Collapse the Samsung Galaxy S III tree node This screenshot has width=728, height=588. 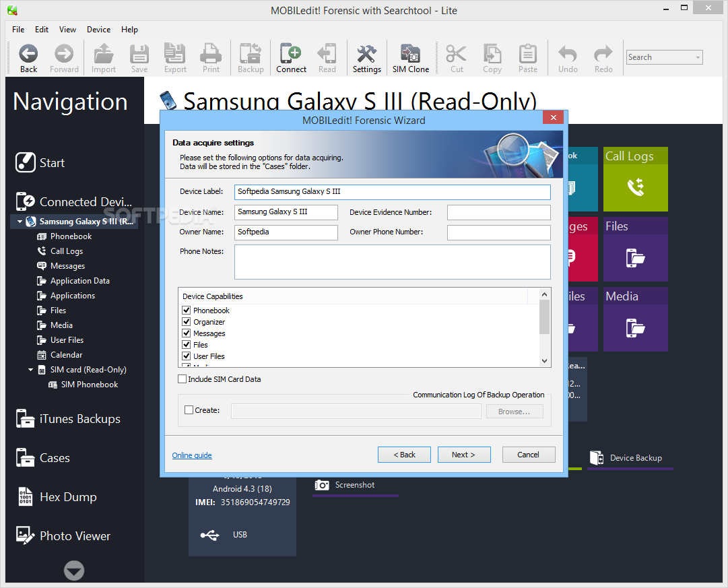(x=20, y=222)
